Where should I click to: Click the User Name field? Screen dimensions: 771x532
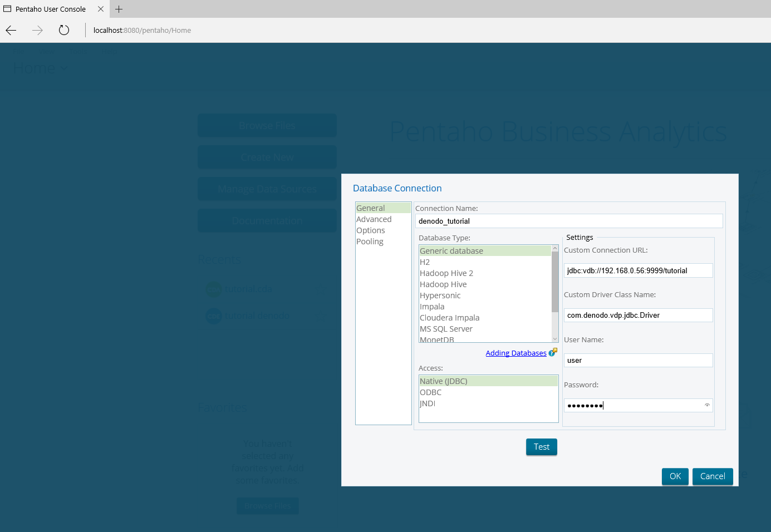click(x=638, y=360)
